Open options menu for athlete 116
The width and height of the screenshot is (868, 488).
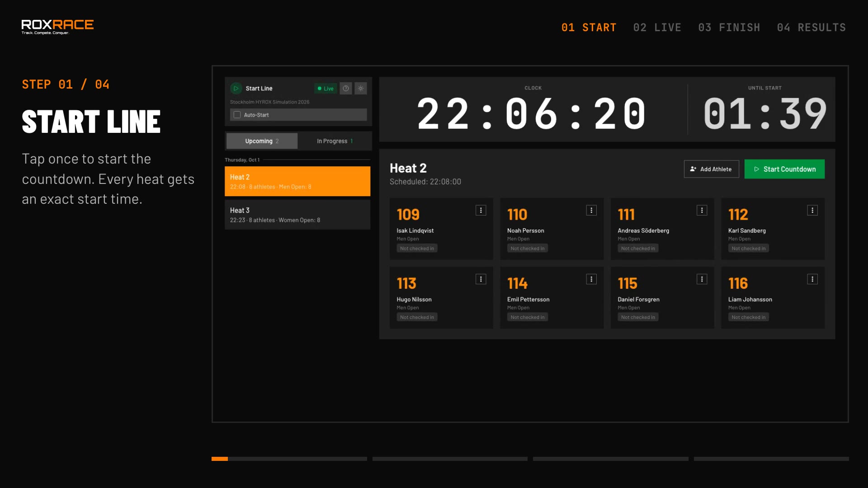(812, 279)
